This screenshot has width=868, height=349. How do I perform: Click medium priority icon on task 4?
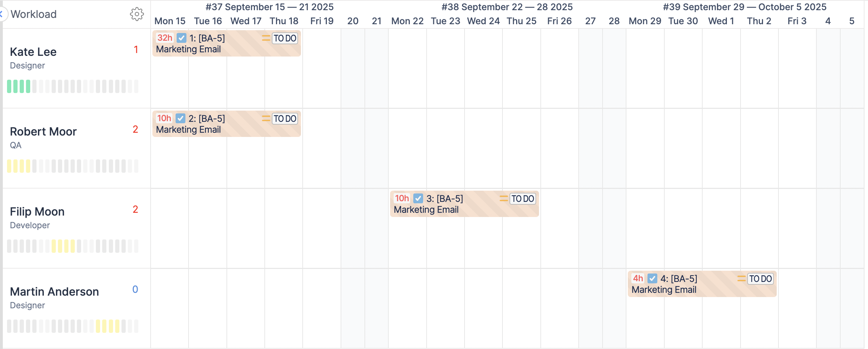coord(741,278)
